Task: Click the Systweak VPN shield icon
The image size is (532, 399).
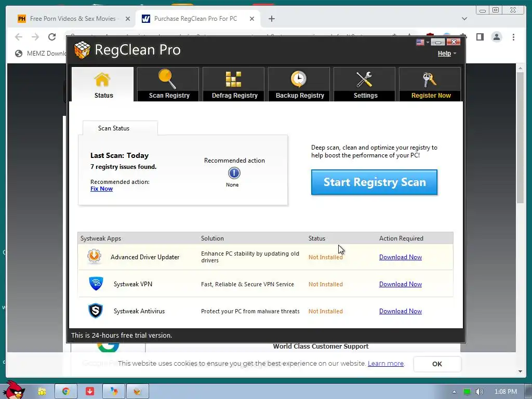Action: 96,284
